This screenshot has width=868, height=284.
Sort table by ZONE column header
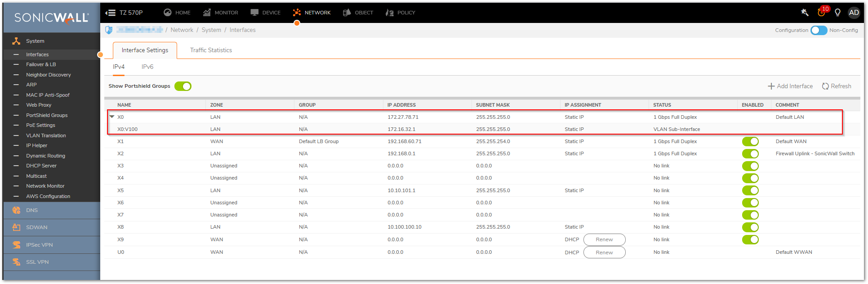(x=217, y=105)
